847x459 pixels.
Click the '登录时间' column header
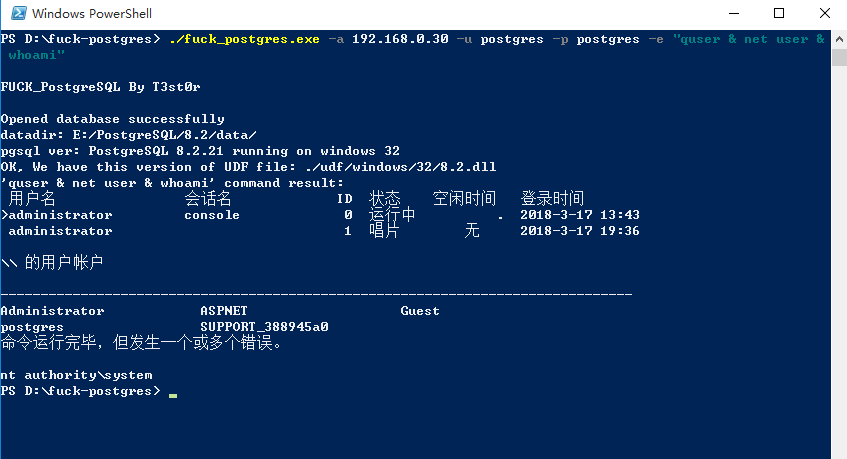pyautogui.click(x=552, y=198)
